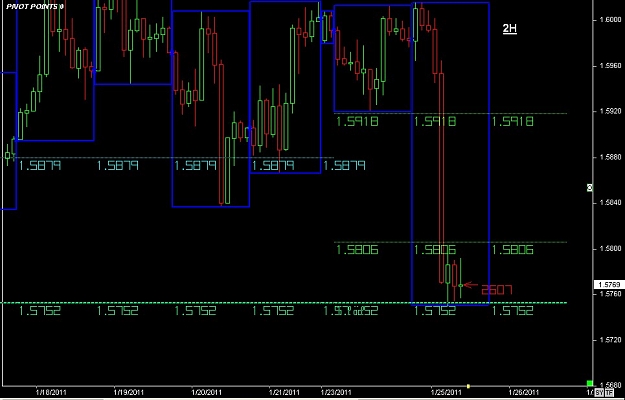The height and width of the screenshot is (400, 625).
Task: Click the TF timeframe button
Action: (x=608, y=392)
